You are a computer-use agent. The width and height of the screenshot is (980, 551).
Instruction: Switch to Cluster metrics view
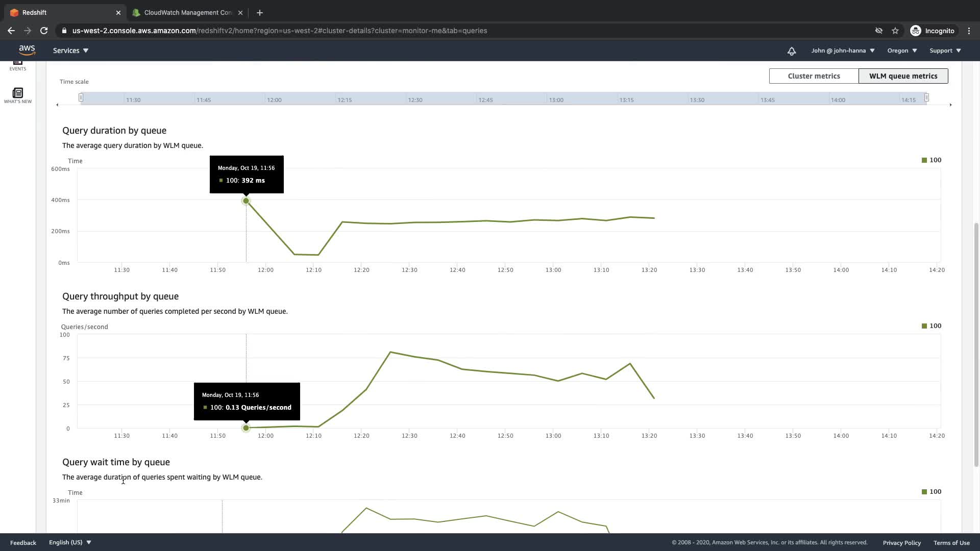[x=813, y=76]
